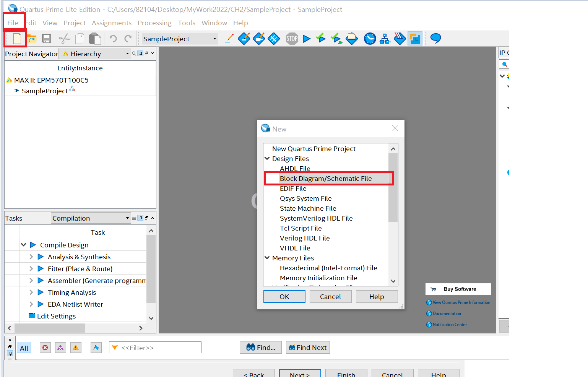This screenshot has height=377, width=588.
Task: Open Settings via the orange pencil icon
Action: [x=229, y=39]
